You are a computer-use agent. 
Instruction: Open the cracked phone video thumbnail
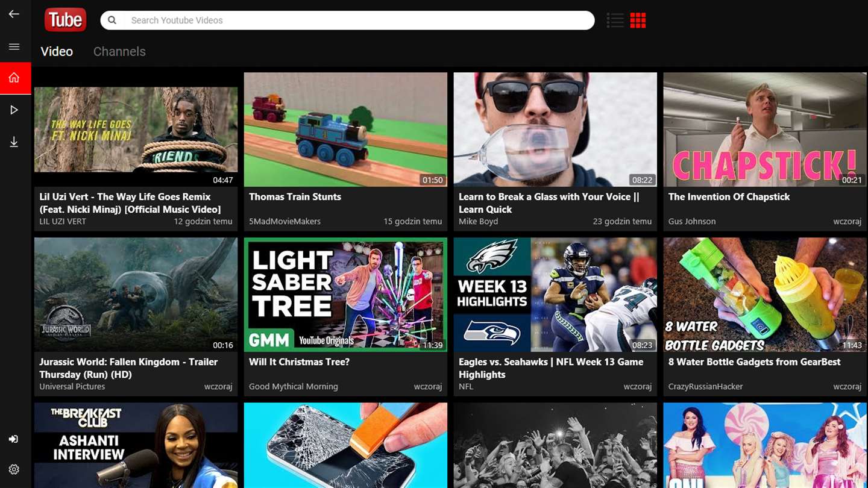tap(345, 445)
